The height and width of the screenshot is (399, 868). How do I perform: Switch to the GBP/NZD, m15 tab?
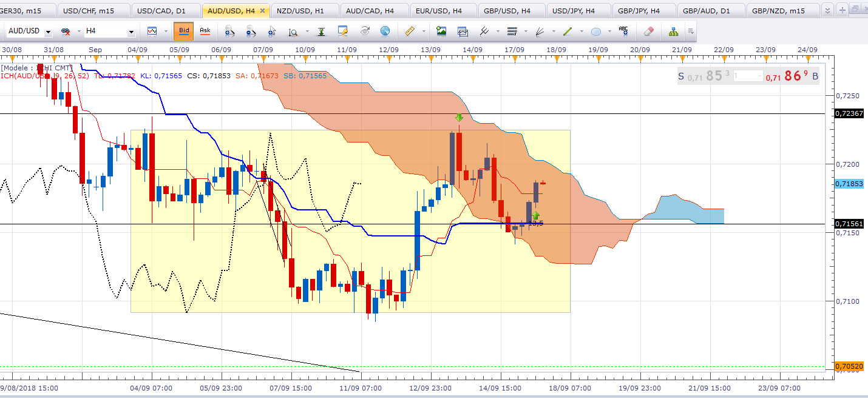783,10
